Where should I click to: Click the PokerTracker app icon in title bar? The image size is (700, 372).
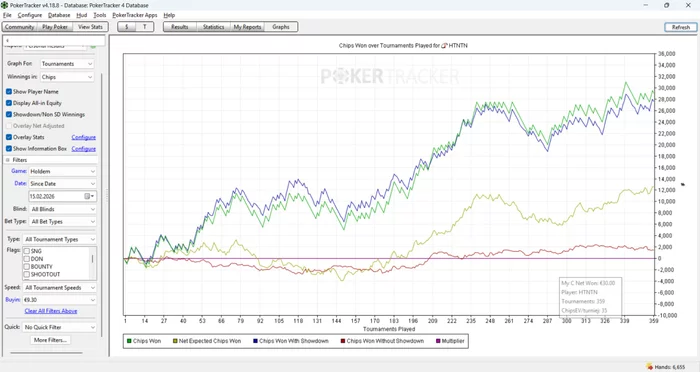[4, 5]
